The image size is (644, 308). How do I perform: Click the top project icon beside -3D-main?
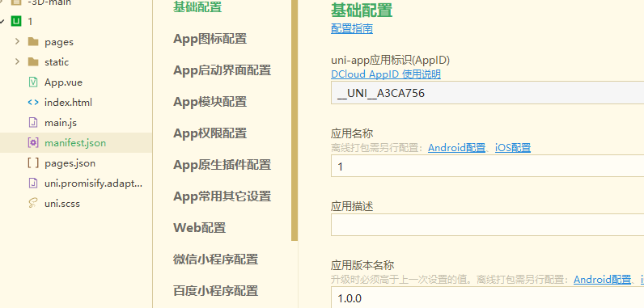tap(16, 2)
